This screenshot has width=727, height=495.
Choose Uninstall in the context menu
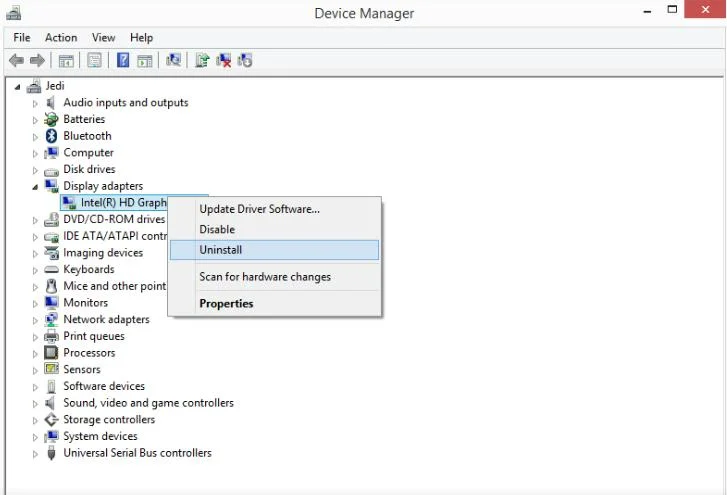click(274, 250)
